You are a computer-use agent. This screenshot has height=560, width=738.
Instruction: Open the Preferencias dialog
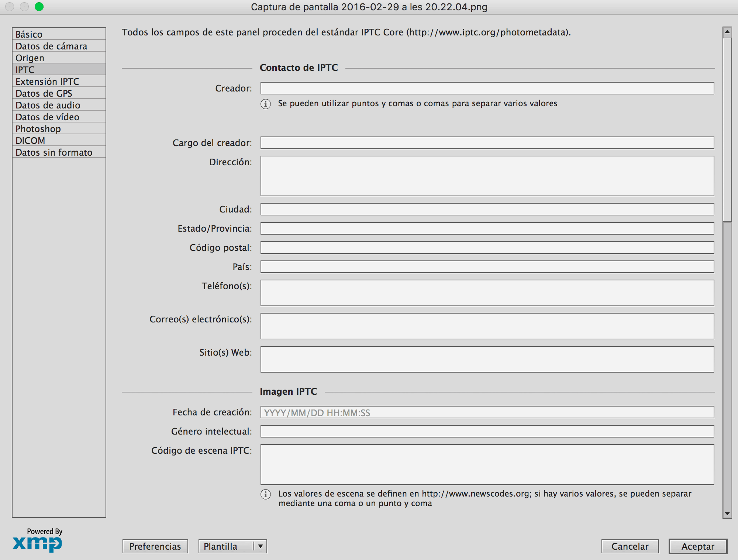click(x=155, y=546)
